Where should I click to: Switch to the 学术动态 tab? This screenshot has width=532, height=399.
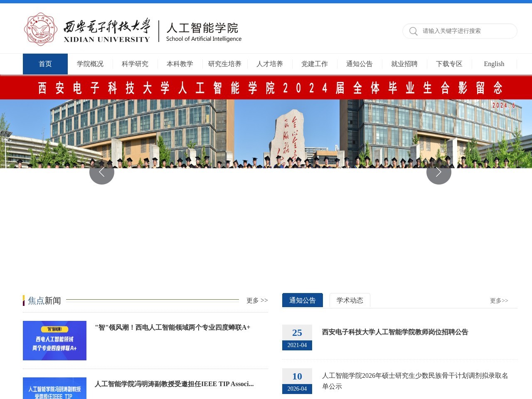(350, 300)
